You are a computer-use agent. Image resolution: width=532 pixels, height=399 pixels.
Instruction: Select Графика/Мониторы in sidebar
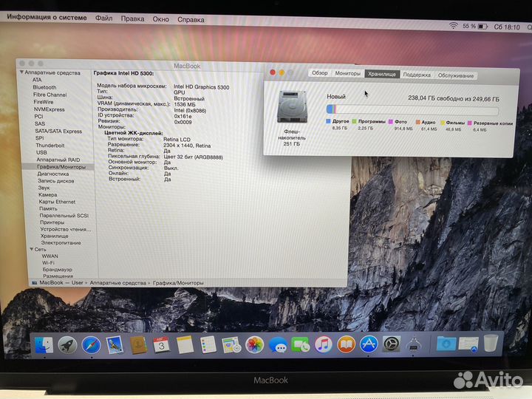[x=61, y=166]
